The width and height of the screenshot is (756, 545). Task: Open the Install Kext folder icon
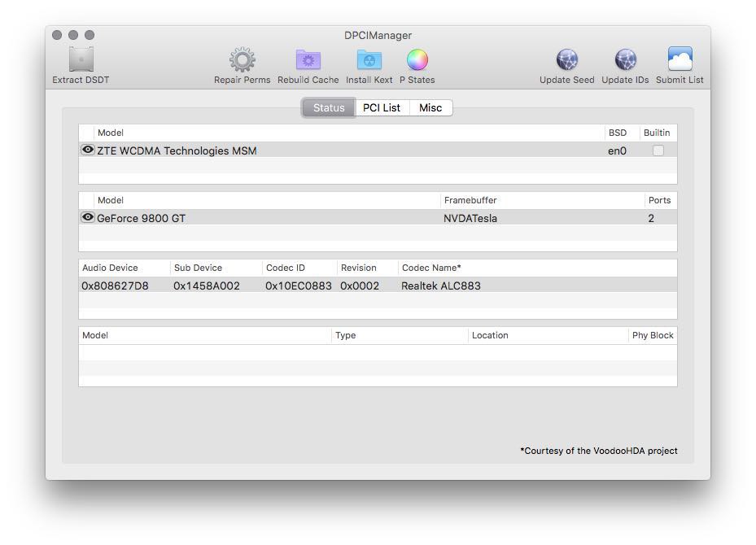(x=369, y=60)
